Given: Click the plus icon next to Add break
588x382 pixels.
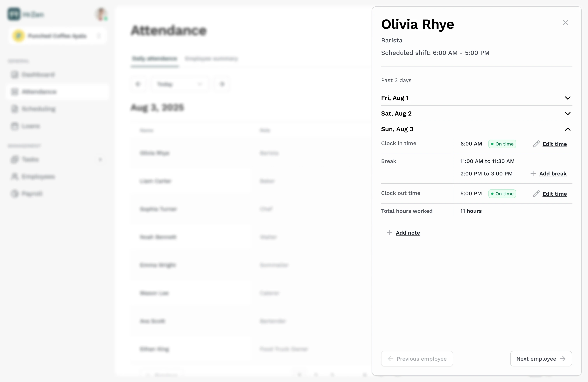Looking at the screenshot, I should tap(533, 174).
